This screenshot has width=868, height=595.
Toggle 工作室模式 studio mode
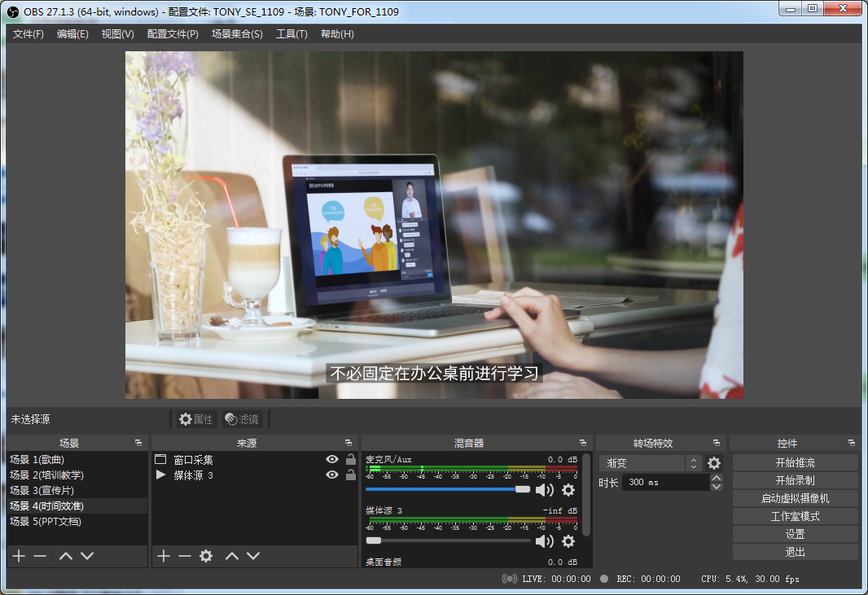(795, 516)
